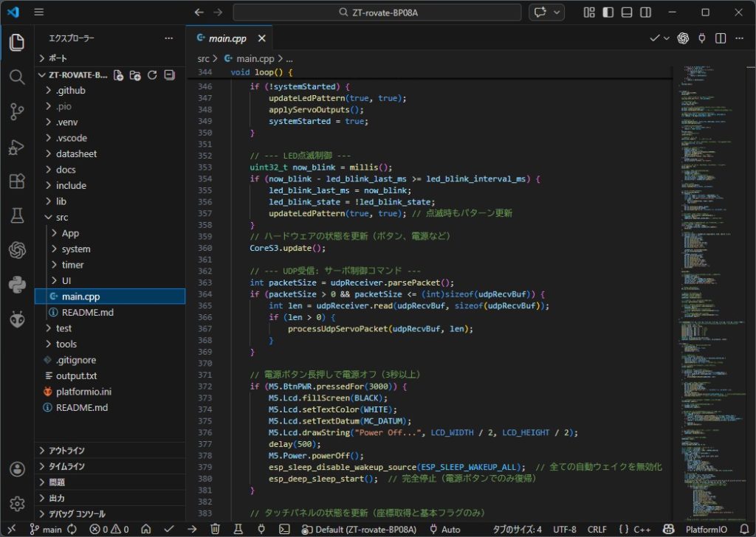756x537 pixels.
Task: Click the Python icon in activity bar
Action: pyautogui.click(x=17, y=285)
